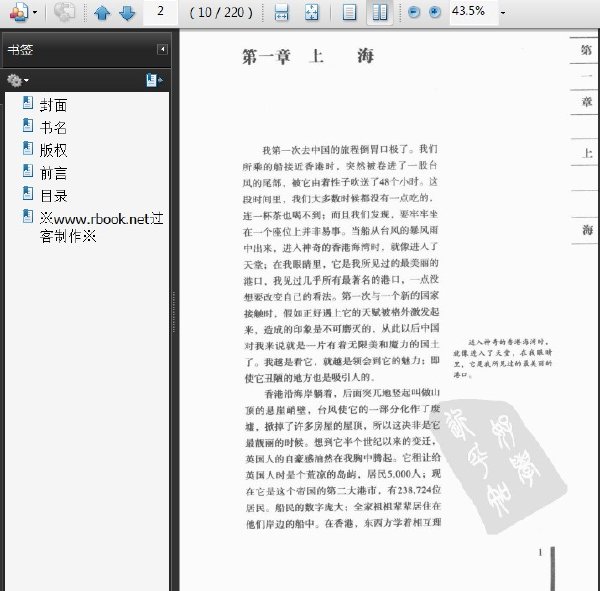The height and width of the screenshot is (591, 600).
Task: Click the 书签 panel title
Action: 20,50
